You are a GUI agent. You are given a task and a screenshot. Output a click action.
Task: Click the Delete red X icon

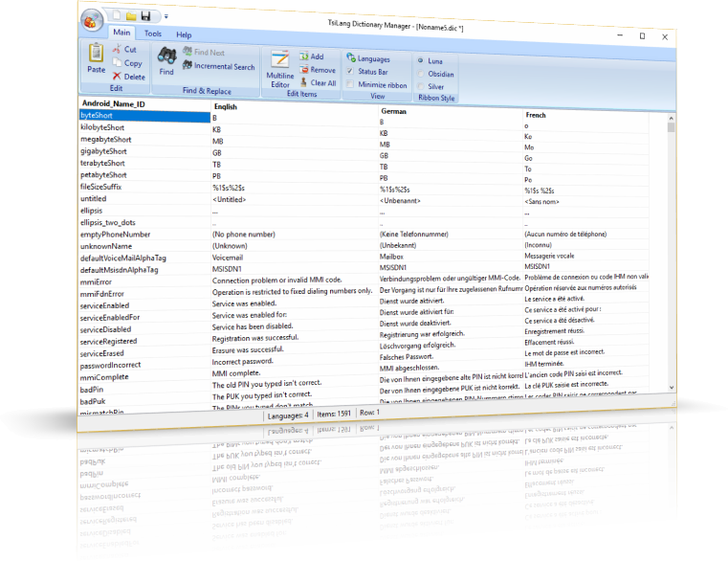pos(117,76)
